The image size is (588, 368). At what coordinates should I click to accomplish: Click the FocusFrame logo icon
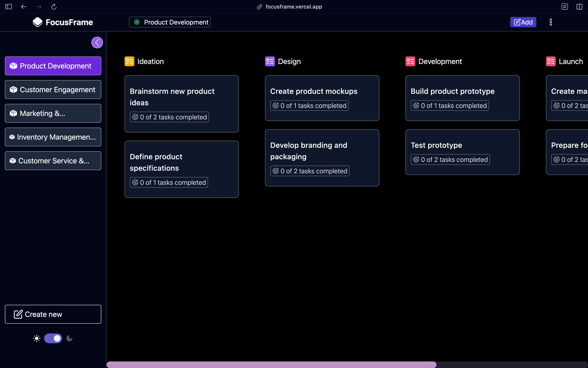37,22
